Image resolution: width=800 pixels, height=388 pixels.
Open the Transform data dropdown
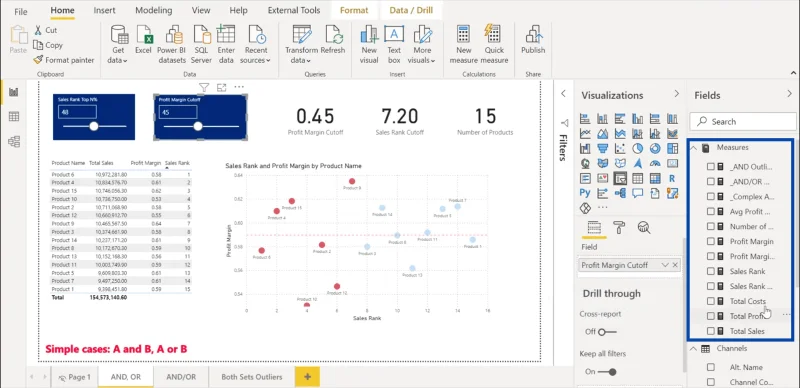point(302,45)
